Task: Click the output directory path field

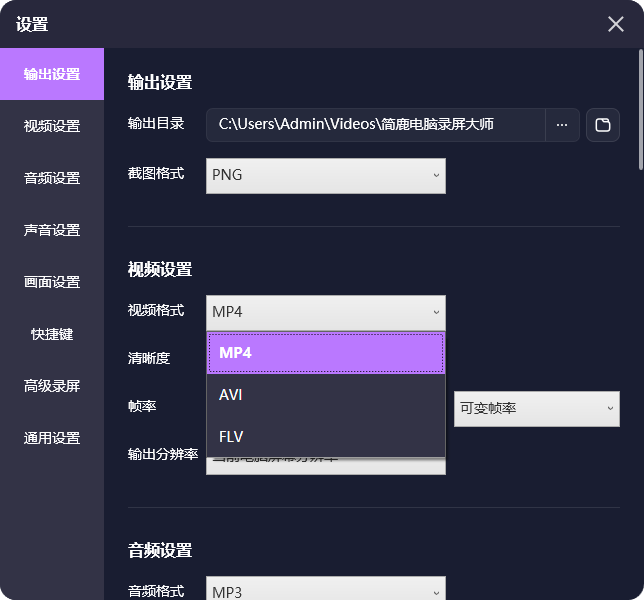Action: coord(375,125)
